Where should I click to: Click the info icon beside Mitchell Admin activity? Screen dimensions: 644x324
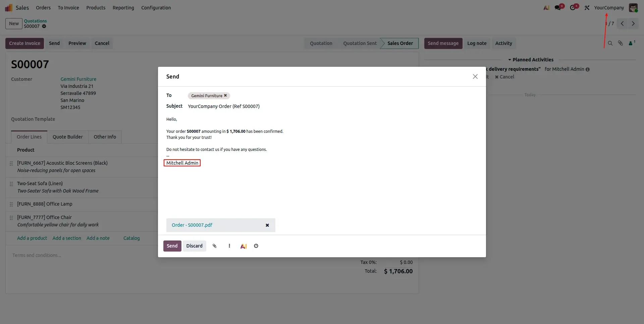587,69
